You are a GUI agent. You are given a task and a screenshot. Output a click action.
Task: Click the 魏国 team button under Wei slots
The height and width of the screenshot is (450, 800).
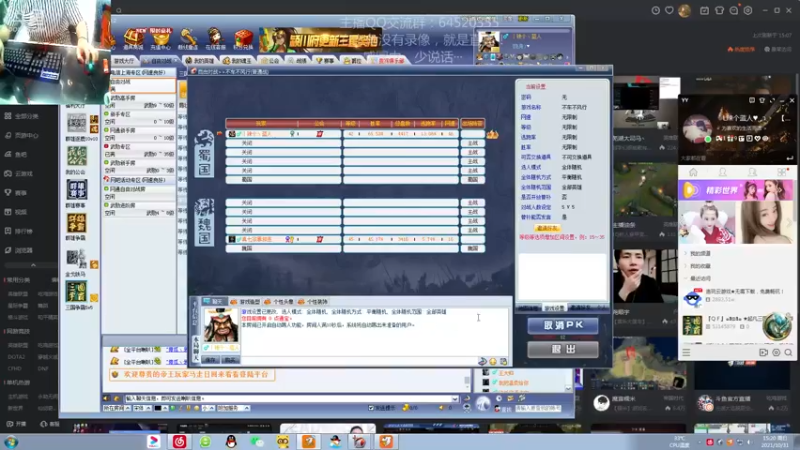472,248
